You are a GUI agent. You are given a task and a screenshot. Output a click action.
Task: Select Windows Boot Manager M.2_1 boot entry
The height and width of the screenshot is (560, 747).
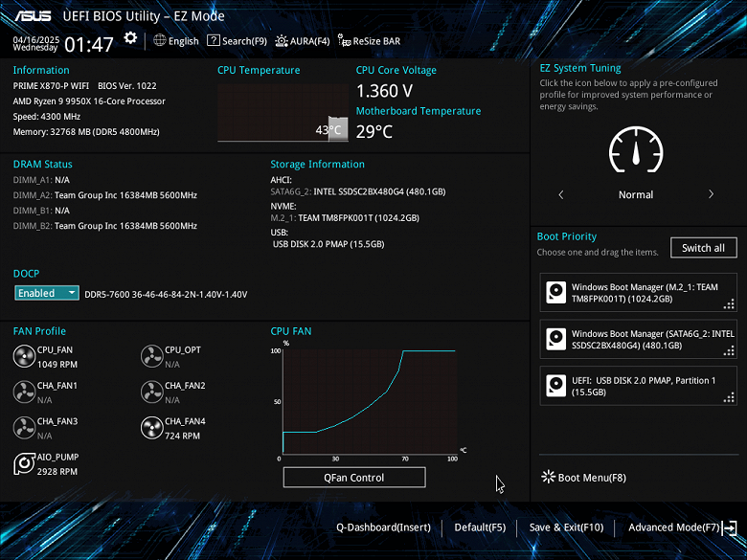point(639,292)
